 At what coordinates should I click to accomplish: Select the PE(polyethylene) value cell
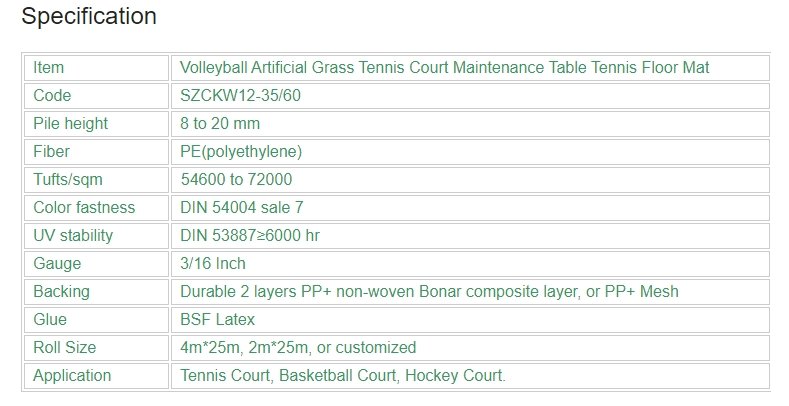pos(470,151)
